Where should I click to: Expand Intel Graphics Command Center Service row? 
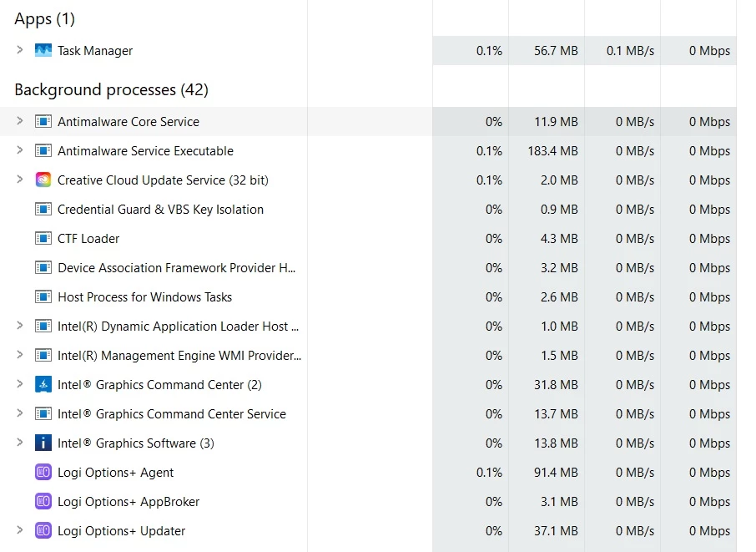20,413
